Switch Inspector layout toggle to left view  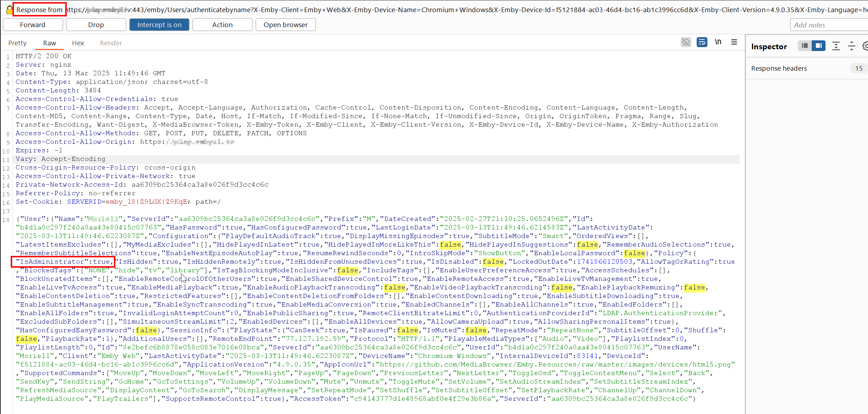(804, 46)
